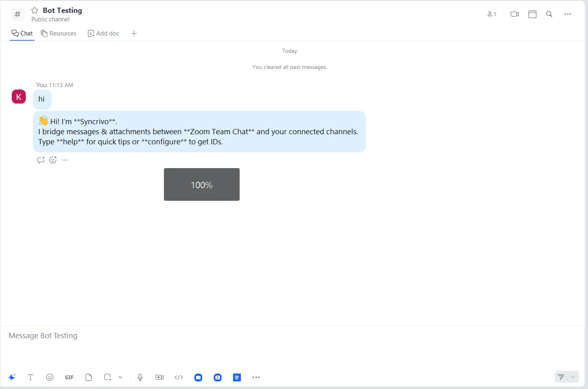
Task: Expand the send options dropdown
Action: [x=573, y=377]
